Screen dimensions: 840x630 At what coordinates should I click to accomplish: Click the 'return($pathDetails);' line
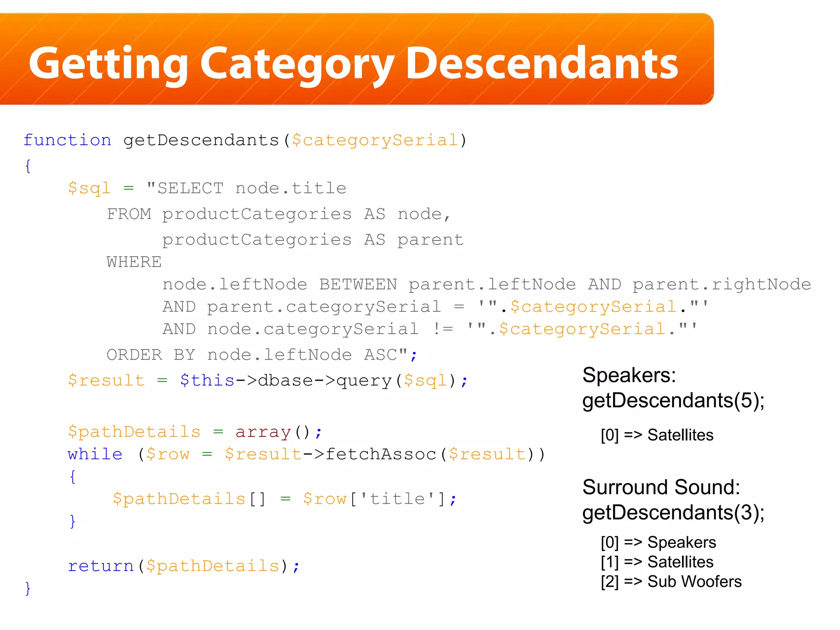tap(184, 566)
